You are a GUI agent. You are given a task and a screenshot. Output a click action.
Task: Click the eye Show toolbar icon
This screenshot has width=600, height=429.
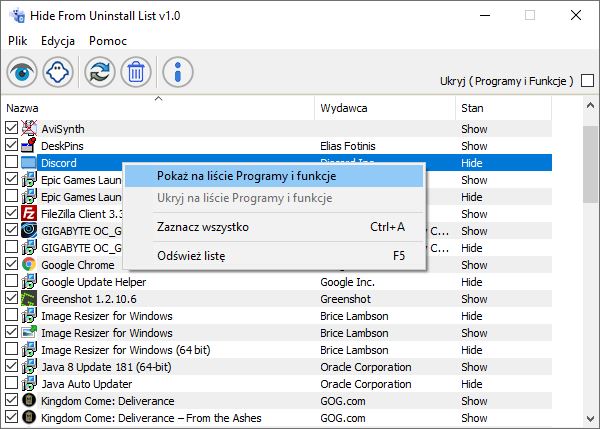[22, 72]
